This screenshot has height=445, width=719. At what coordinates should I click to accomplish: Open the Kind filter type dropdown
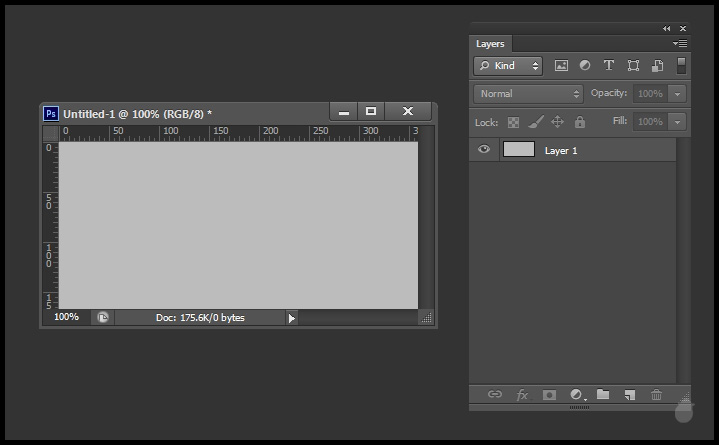(x=508, y=66)
